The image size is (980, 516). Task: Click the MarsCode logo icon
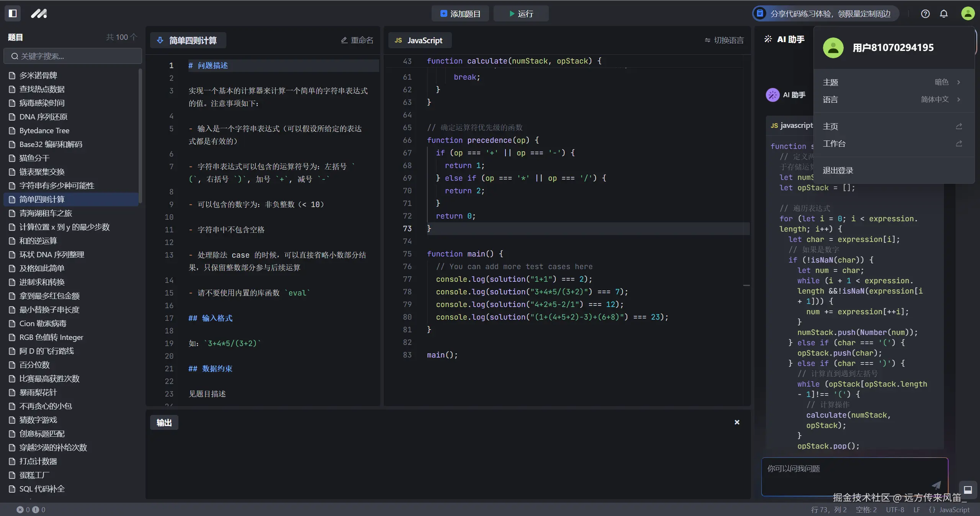point(39,14)
